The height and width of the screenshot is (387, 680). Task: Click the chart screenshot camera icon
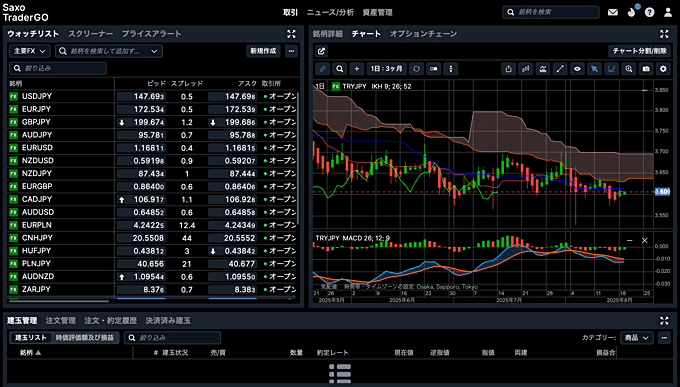(x=646, y=69)
